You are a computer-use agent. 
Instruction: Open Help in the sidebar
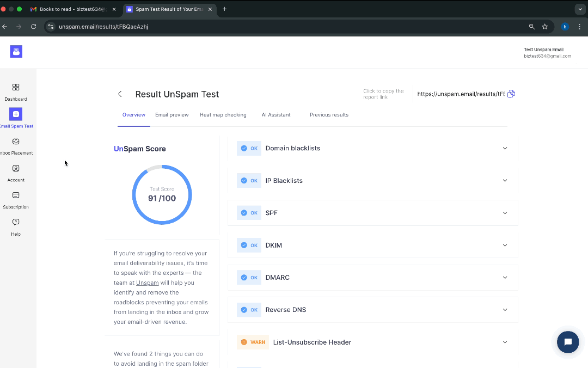pos(16,222)
